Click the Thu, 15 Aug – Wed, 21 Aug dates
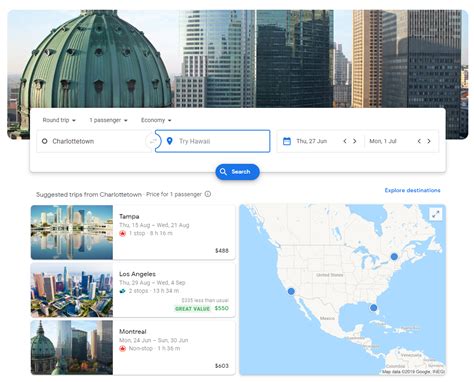The height and width of the screenshot is (382, 474). click(154, 225)
